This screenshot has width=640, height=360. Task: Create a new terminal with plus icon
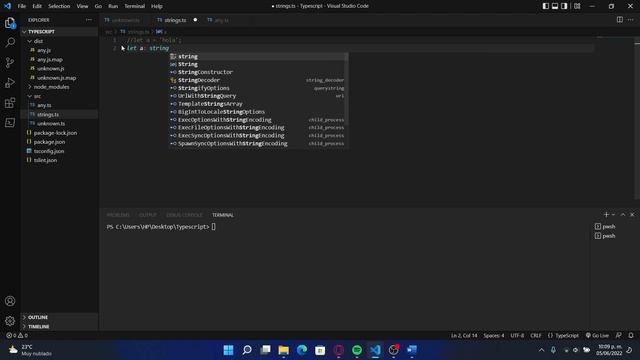(606, 215)
